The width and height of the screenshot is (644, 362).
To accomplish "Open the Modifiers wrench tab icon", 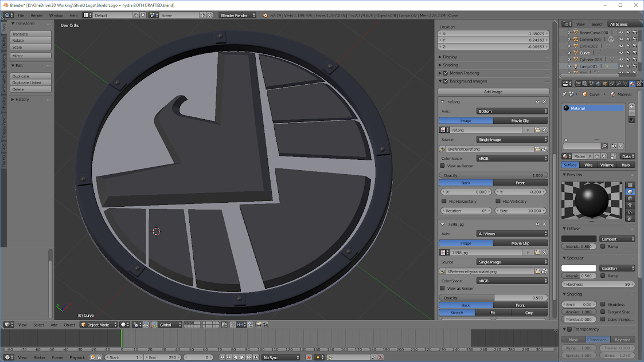I will click(x=619, y=84).
